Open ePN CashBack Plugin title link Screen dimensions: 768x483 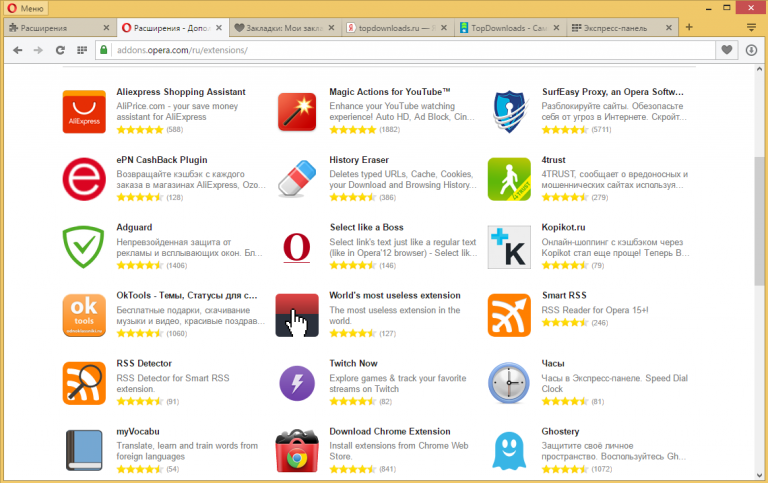pos(162,160)
